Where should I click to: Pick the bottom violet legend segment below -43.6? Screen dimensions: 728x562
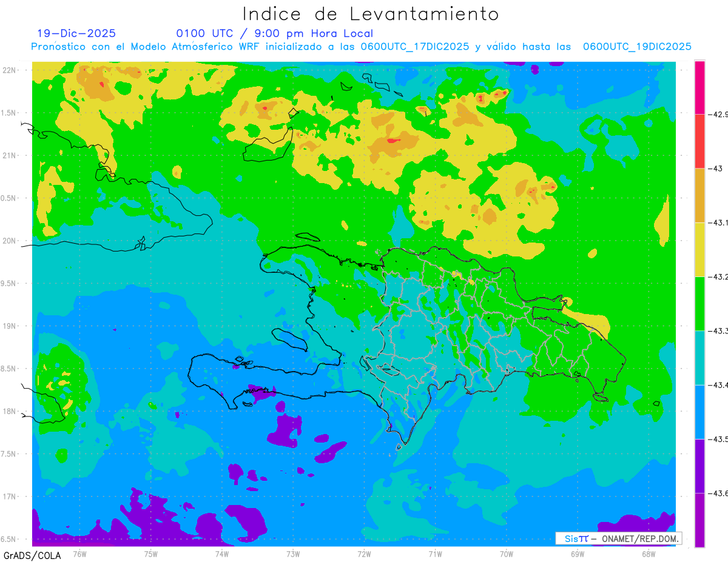pyautogui.click(x=699, y=520)
